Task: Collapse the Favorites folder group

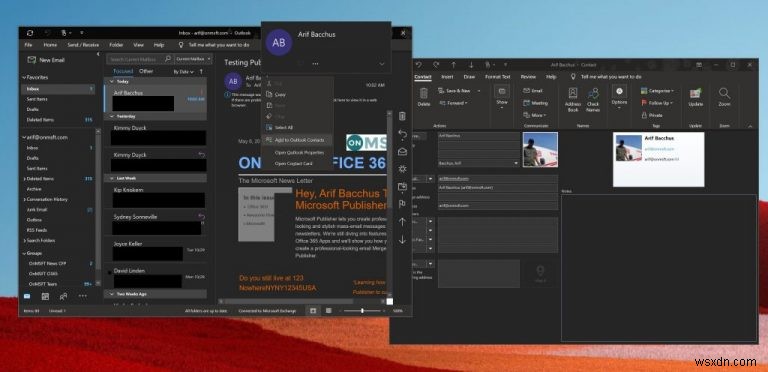Action: pos(24,77)
